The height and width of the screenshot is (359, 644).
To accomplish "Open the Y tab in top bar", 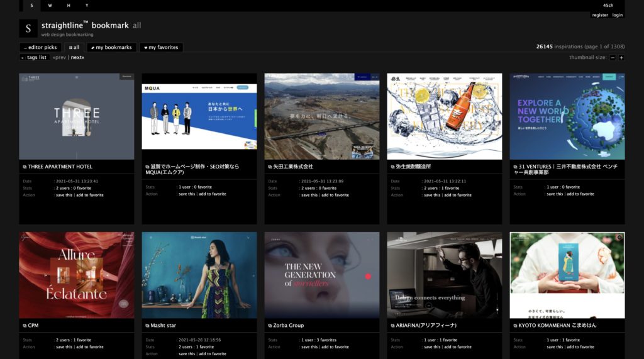I will tap(87, 5).
